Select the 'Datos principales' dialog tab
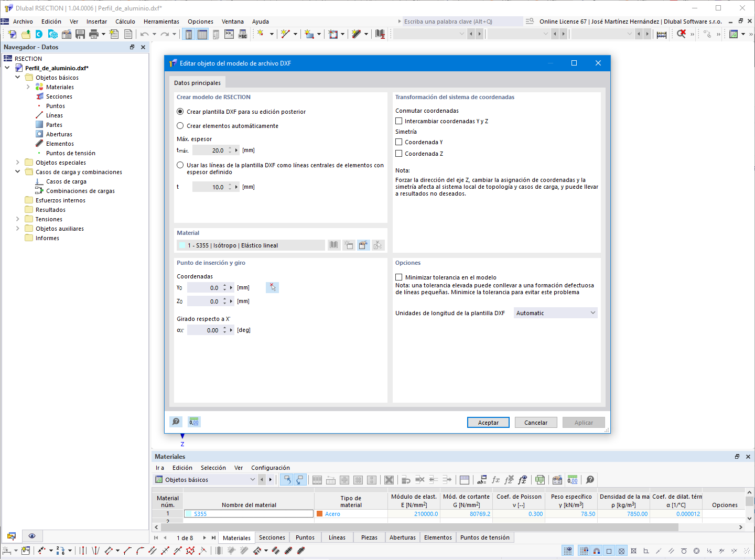The width and height of the screenshot is (755, 560). click(x=198, y=83)
